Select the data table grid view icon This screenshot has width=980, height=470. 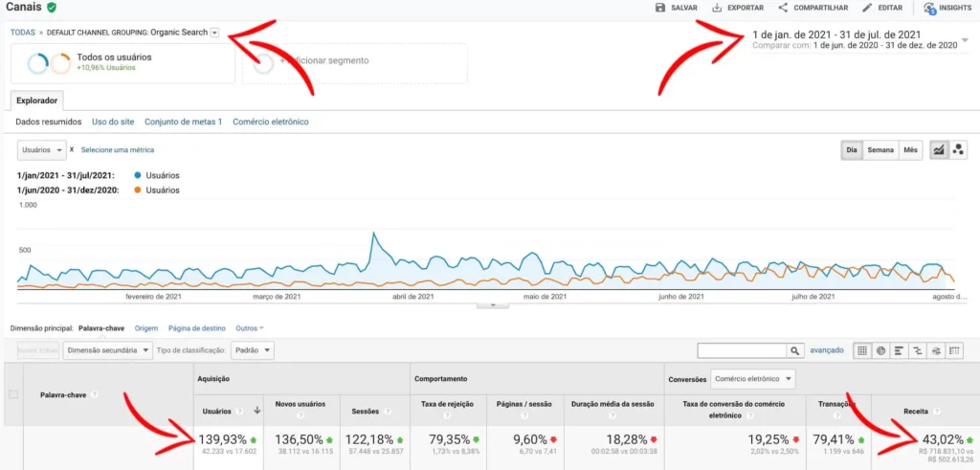[x=862, y=350]
